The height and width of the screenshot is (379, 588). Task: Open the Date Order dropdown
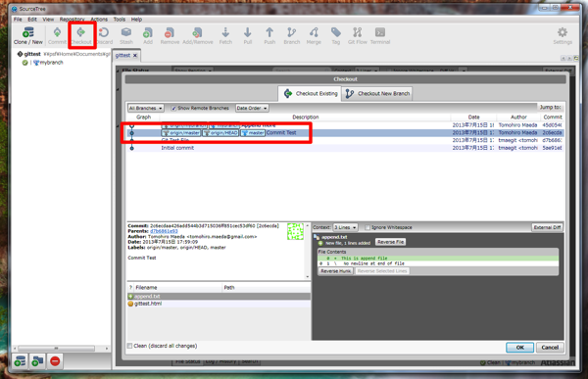[x=252, y=108]
